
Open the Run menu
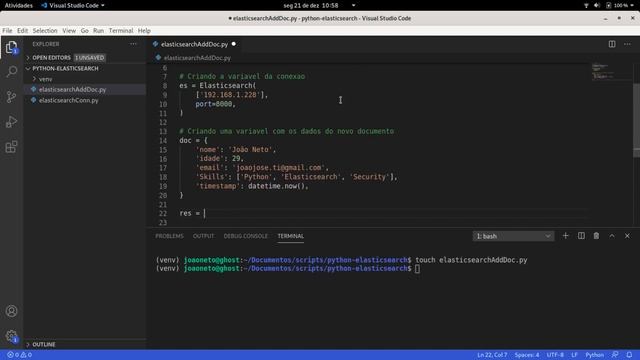[98, 31]
